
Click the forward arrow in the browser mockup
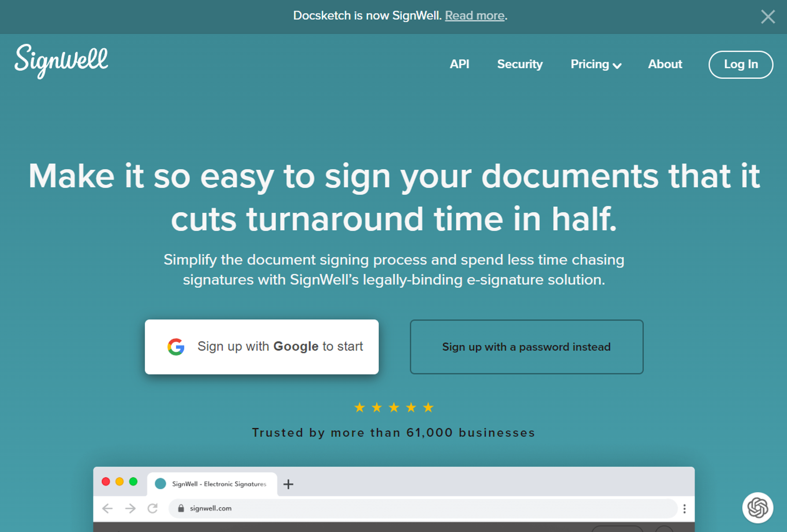tap(130, 508)
